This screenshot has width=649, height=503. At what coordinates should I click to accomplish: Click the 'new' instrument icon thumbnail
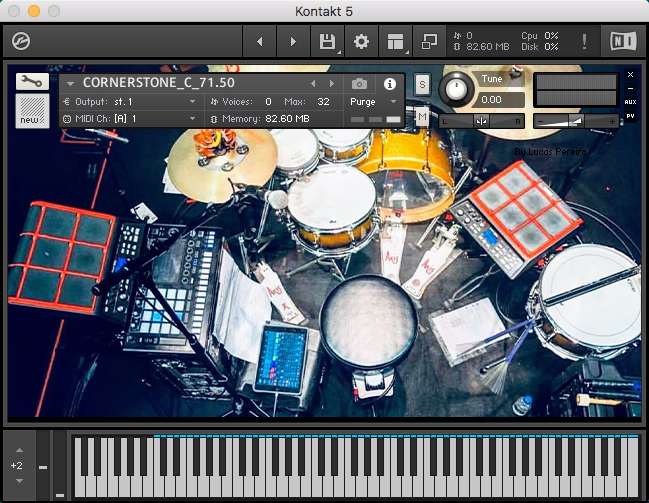coord(32,111)
